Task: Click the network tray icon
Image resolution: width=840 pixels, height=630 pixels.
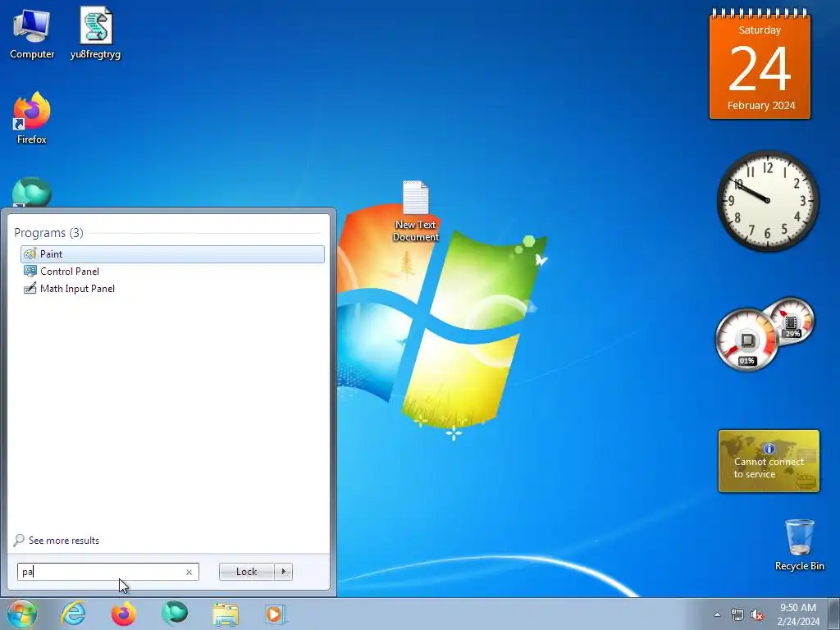Action: tap(737, 614)
